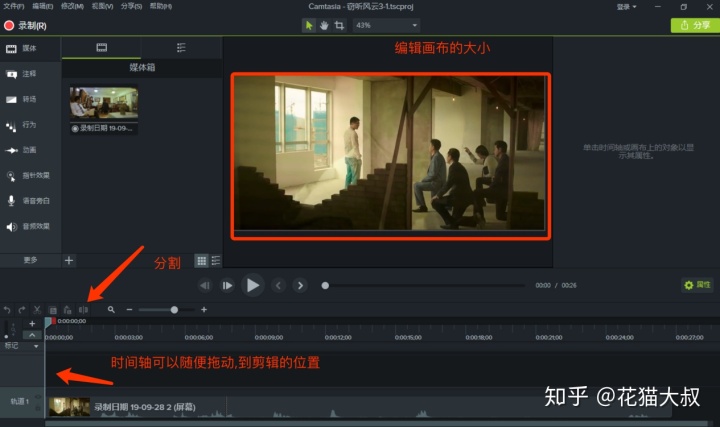Open the 视图(V) menu
The image size is (720, 427).
click(102, 6)
